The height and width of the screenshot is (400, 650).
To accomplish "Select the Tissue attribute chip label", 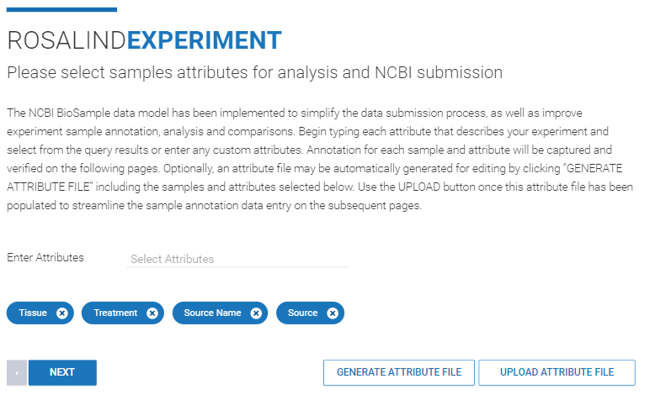I will coord(33,313).
